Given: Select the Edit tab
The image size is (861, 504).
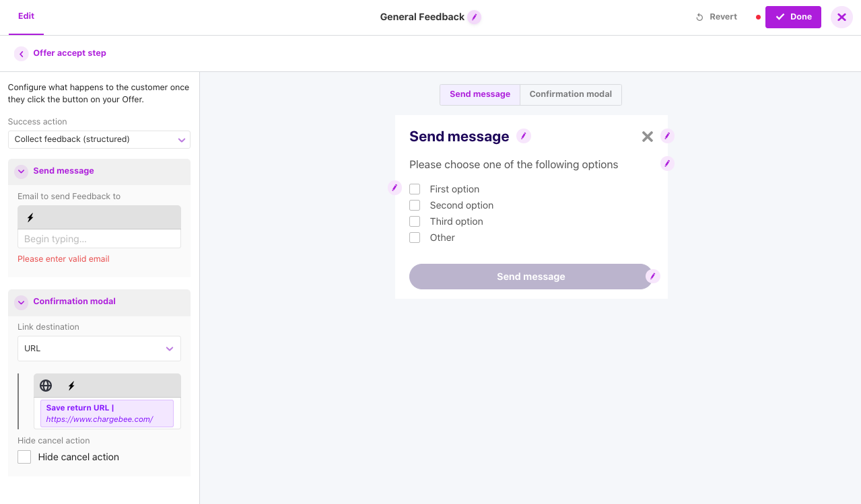Looking at the screenshot, I should coord(26,16).
